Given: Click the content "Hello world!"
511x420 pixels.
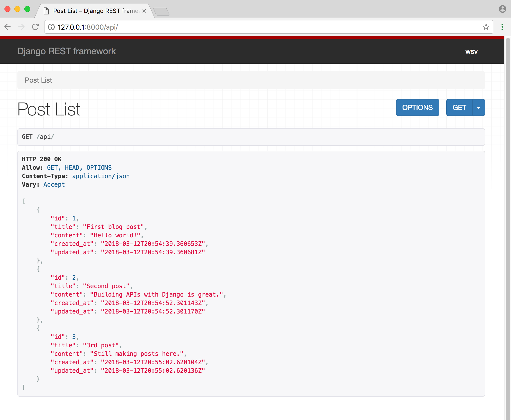Looking at the screenshot, I should point(115,235).
